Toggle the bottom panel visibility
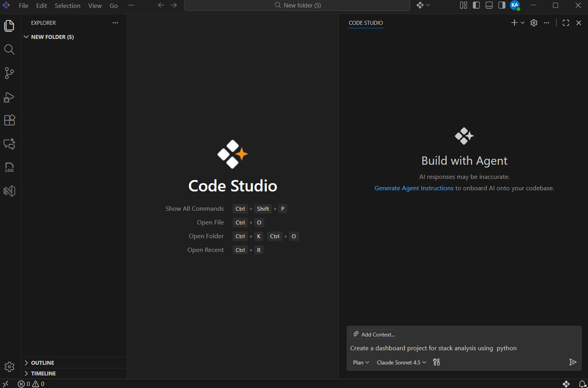This screenshot has width=588, height=388. 489,5
